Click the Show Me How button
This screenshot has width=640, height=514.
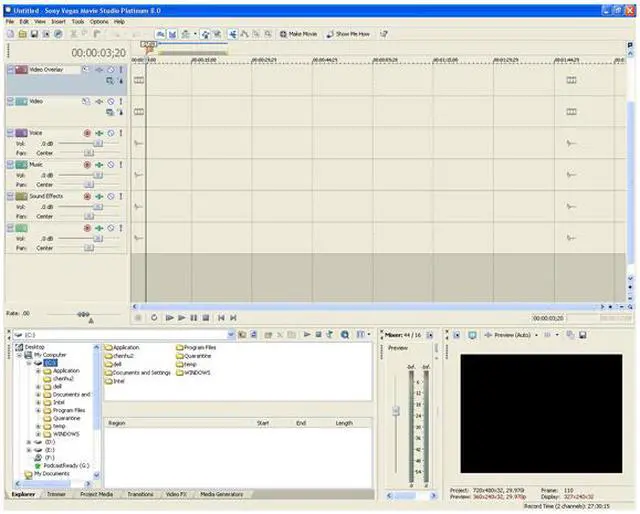tap(351, 33)
